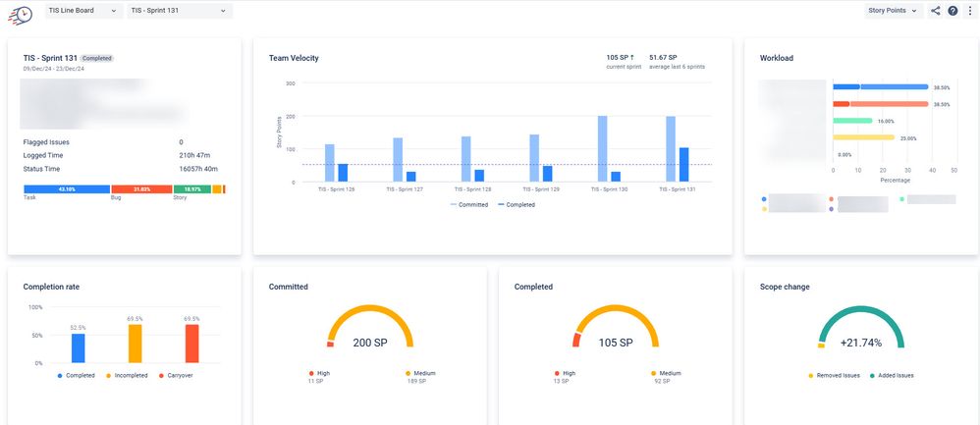Click Medium 189 SP legend in Committed
This screenshot has height=425, width=980.
point(420,377)
